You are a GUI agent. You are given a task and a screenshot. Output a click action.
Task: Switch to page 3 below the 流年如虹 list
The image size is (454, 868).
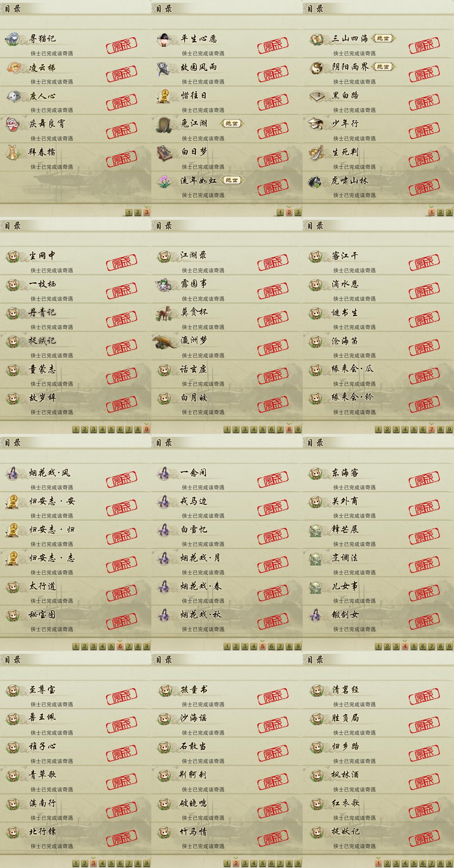(x=298, y=212)
